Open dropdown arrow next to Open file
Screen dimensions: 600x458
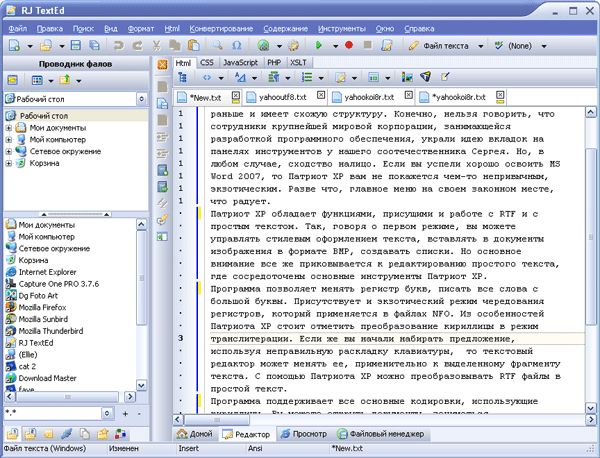pos(62,46)
